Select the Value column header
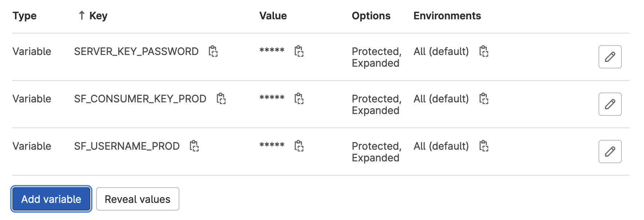 (x=273, y=16)
